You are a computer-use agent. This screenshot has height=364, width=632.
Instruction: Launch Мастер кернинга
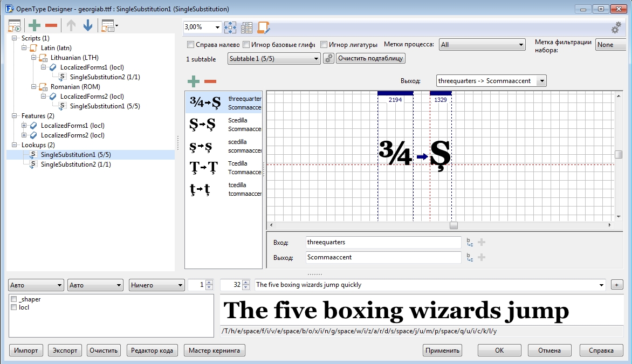(215, 351)
